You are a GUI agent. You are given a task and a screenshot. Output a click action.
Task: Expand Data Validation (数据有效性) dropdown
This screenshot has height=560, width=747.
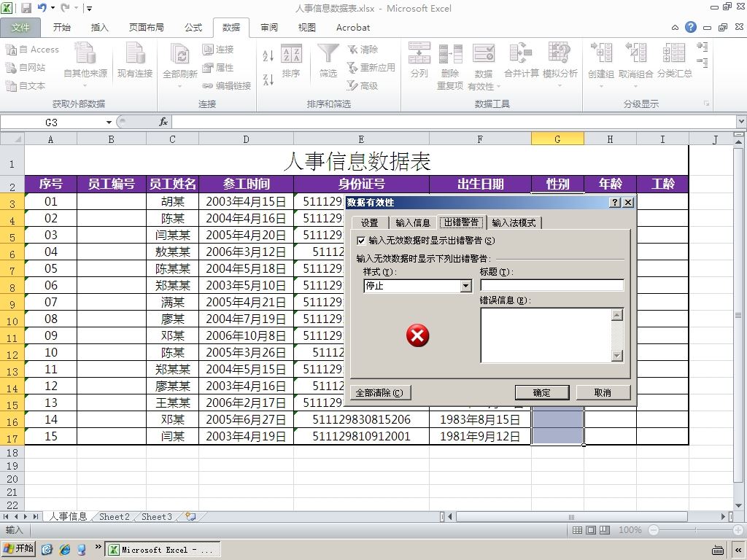499,87
